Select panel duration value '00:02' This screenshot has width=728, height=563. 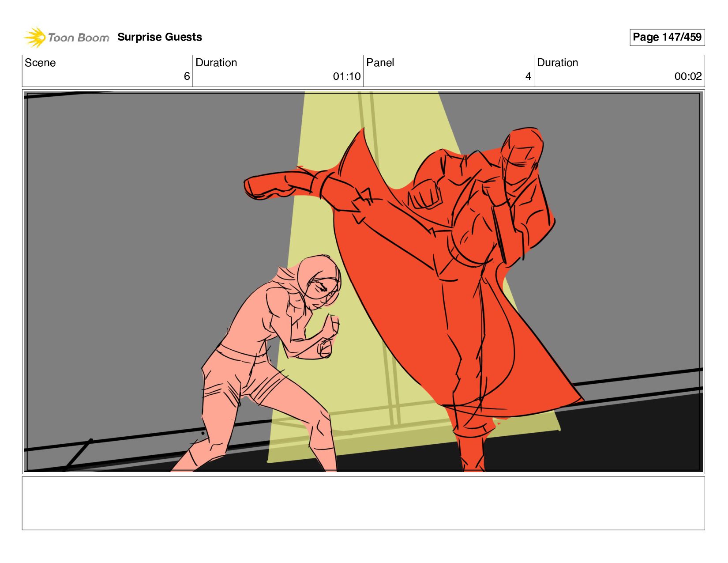tap(688, 76)
